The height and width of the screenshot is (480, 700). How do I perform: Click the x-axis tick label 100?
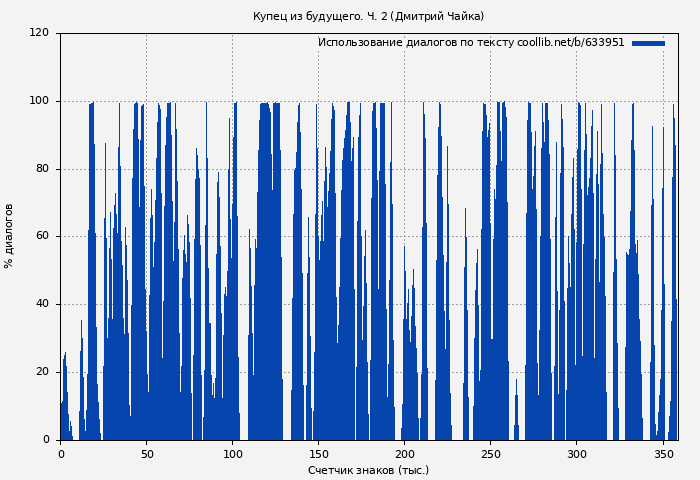pyautogui.click(x=232, y=453)
